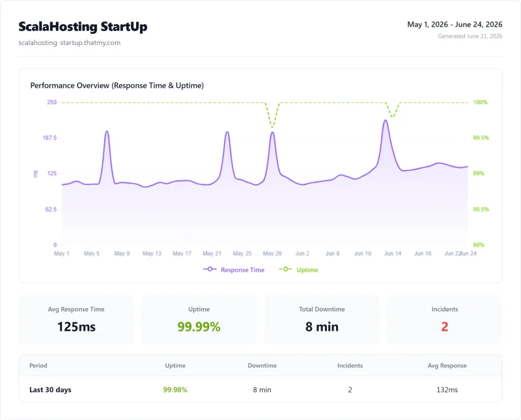Toggle the Uptime legend item
521x420 pixels.
(x=298, y=270)
